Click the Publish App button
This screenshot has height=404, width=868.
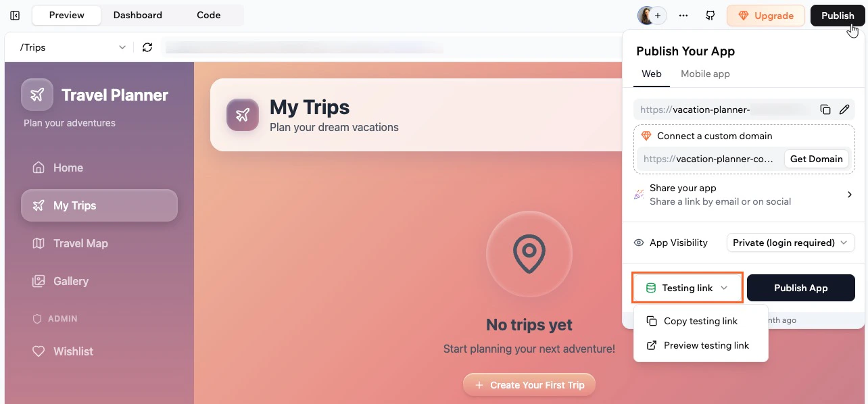click(801, 288)
